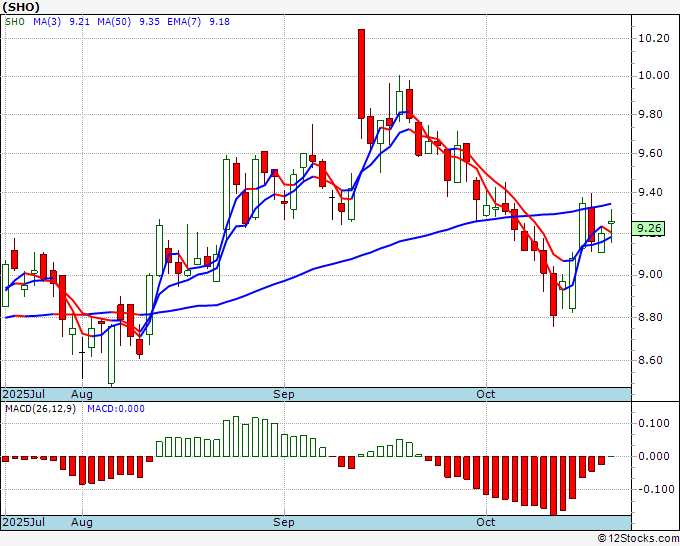The height and width of the screenshot is (546, 680).
Task: Click the MACD:0.000 value label
Action: pyautogui.click(x=116, y=409)
